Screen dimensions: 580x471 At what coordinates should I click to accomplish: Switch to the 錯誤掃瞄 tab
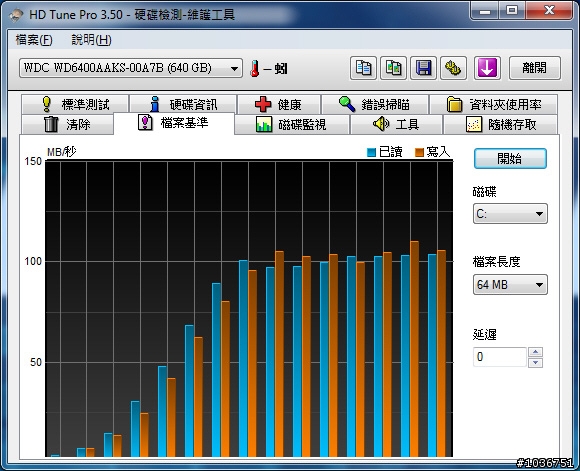(375, 104)
